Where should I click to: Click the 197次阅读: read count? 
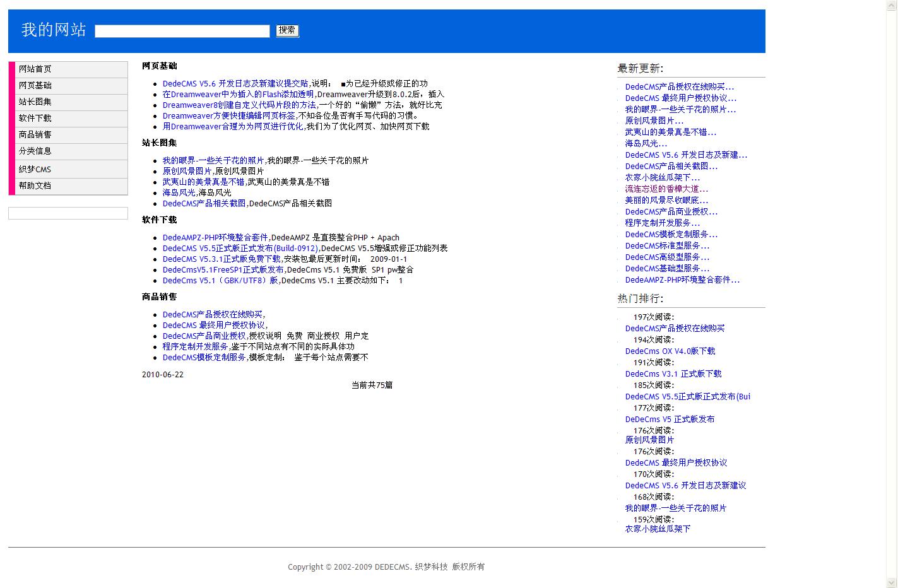[x=654, y=317]
